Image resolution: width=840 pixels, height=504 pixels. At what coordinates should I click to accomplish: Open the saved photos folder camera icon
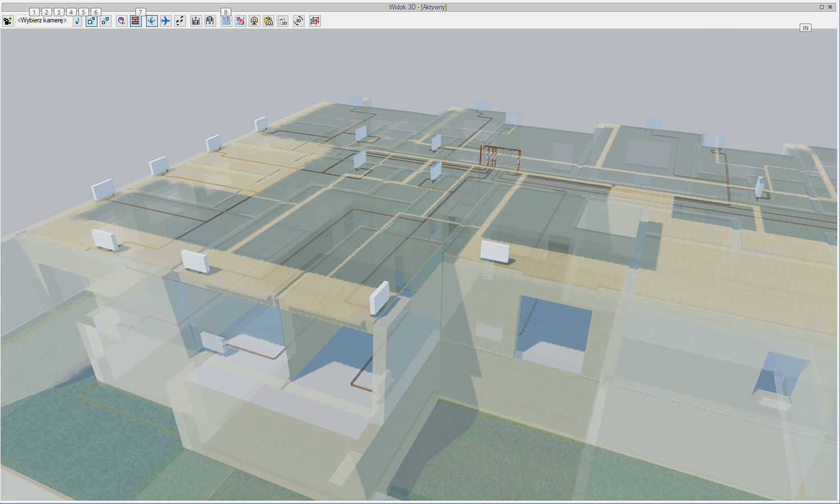pos(269,21)
